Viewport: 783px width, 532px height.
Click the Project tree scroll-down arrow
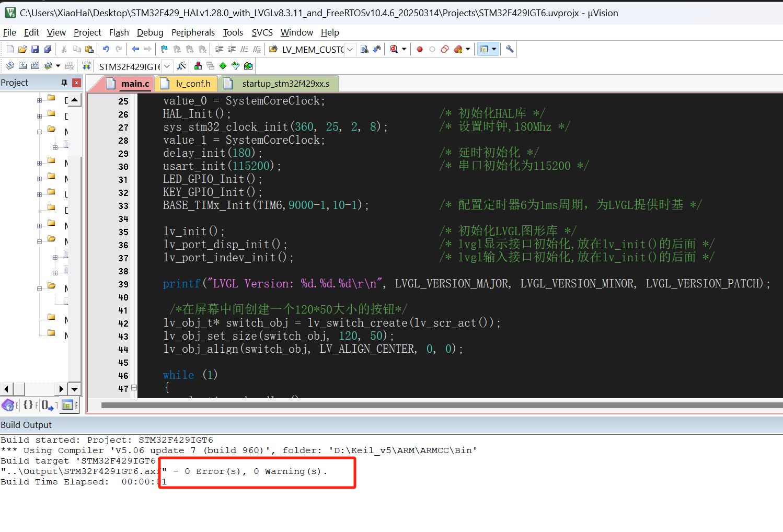pyautogui.click(x=75, y=389)
